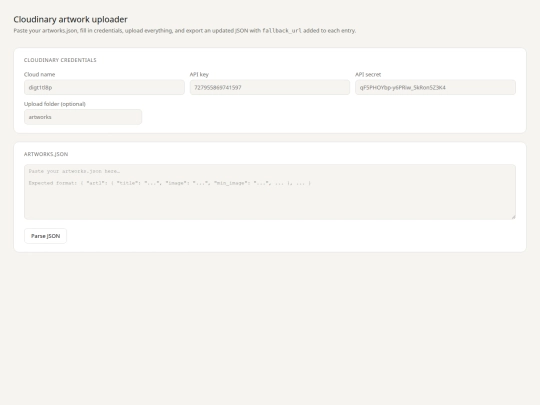Click the Cloud name label
The width and height of the screenshot is (540, 405).
click(x=39, y=74)
